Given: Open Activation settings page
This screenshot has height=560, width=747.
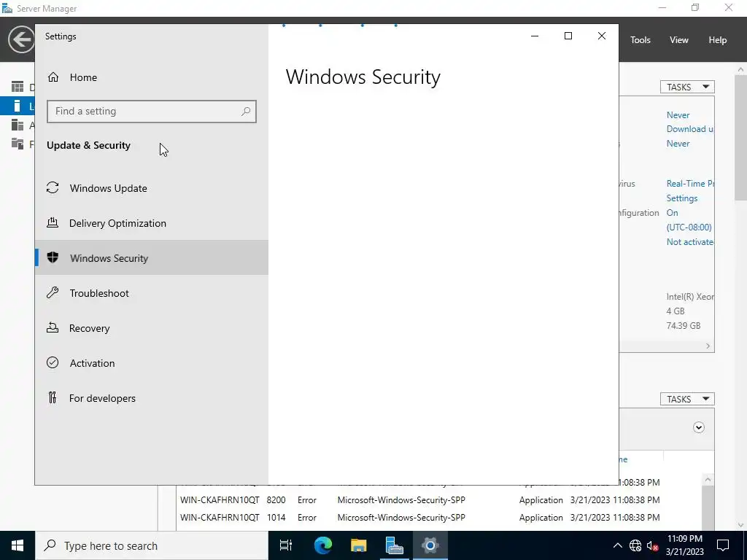Looking at the screenshot, I should click(x=152, y=363).
